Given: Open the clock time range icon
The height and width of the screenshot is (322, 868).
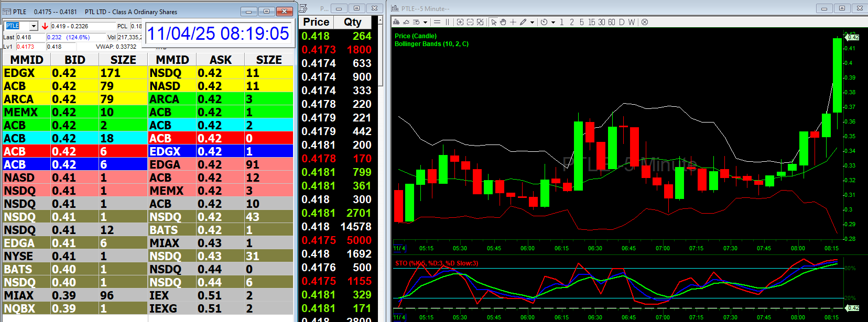Looking at the screenshot, I should pos(544,22).
